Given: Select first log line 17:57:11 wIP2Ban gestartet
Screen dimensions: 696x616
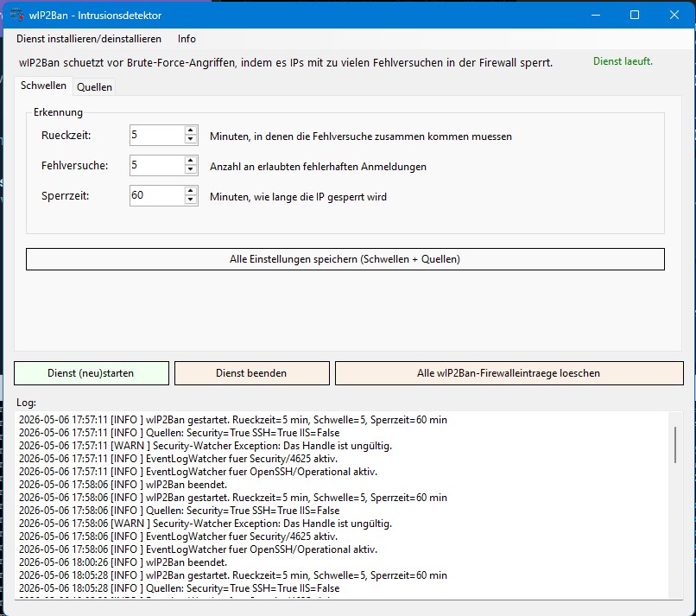Looking at the screenshot, I should coord(233,420).
